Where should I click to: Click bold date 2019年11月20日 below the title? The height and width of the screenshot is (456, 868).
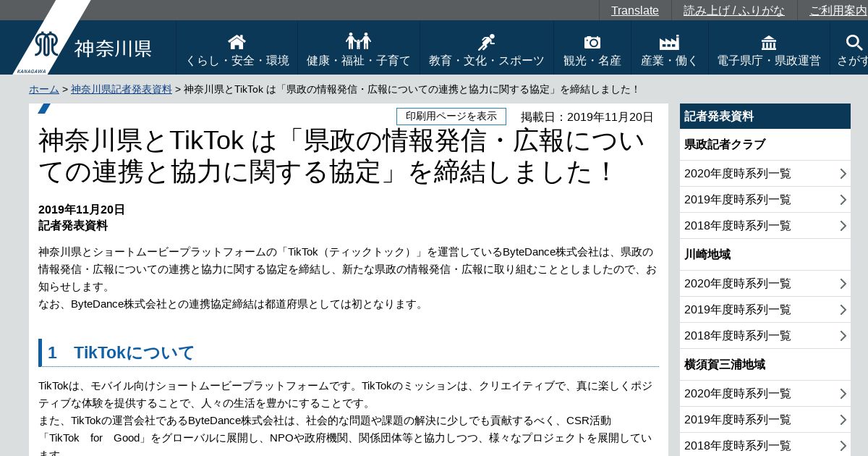click(x=82, y=210)
